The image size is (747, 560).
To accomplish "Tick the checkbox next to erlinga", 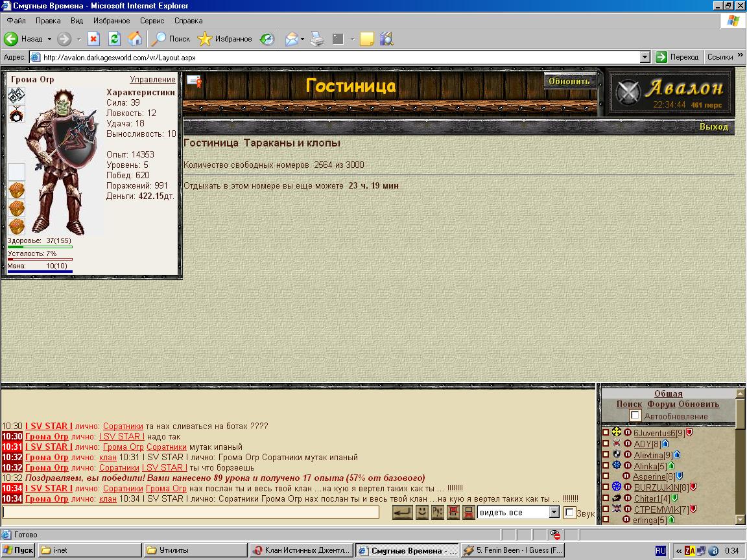I will pos(606,520).
